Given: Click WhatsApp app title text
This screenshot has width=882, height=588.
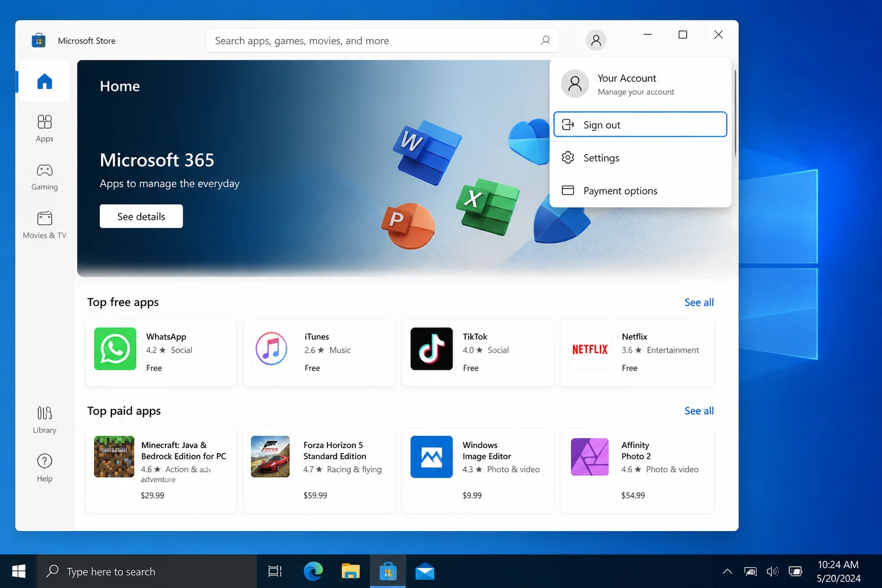Looking at the screenshot, I should pyautogui.click(x=166, y=336).
